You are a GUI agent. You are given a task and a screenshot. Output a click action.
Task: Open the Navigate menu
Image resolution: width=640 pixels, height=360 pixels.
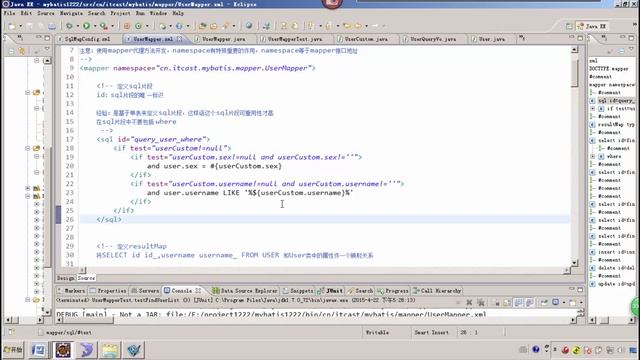pos(71,13)
